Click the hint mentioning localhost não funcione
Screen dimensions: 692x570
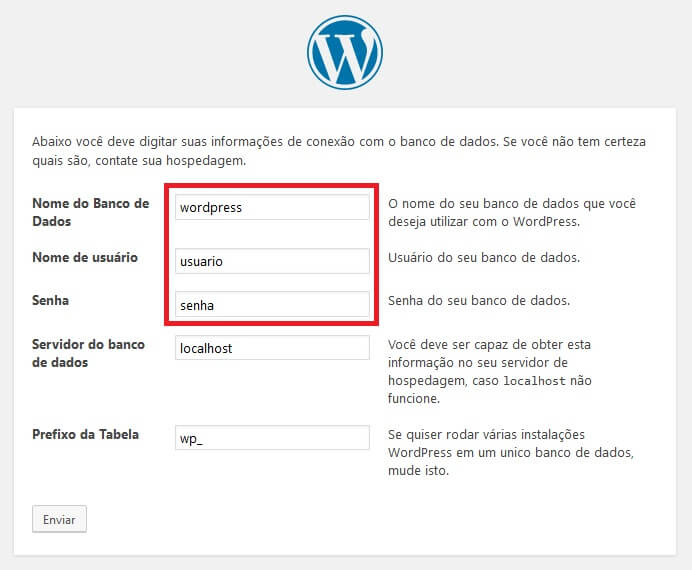tap(490, 371)
